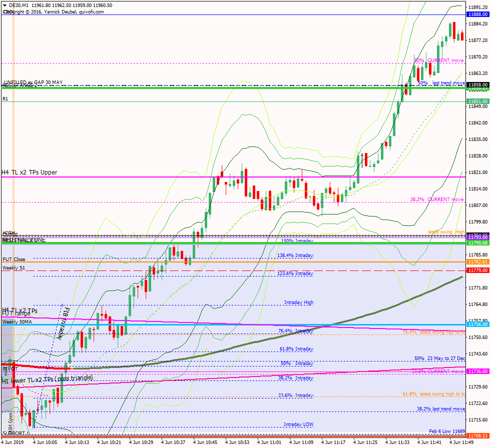
Task: Select the 'H4 TL x2 TPs Upper' label
Action: point(30,172)
